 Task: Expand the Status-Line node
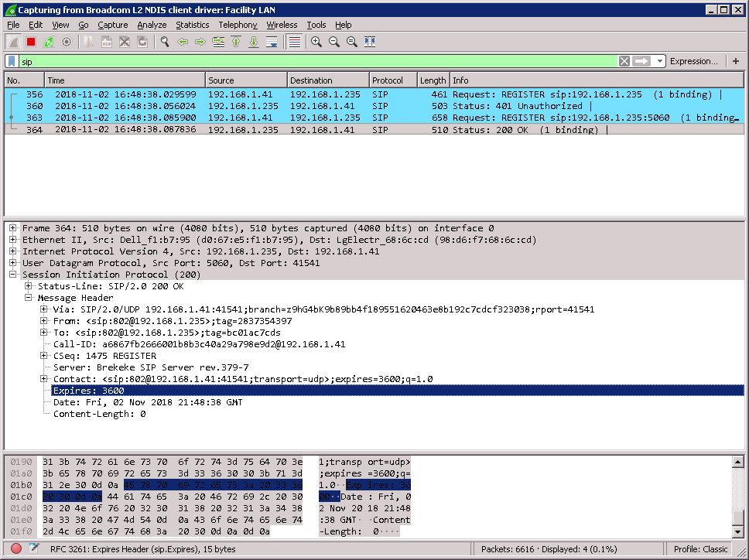click(28, 286)
